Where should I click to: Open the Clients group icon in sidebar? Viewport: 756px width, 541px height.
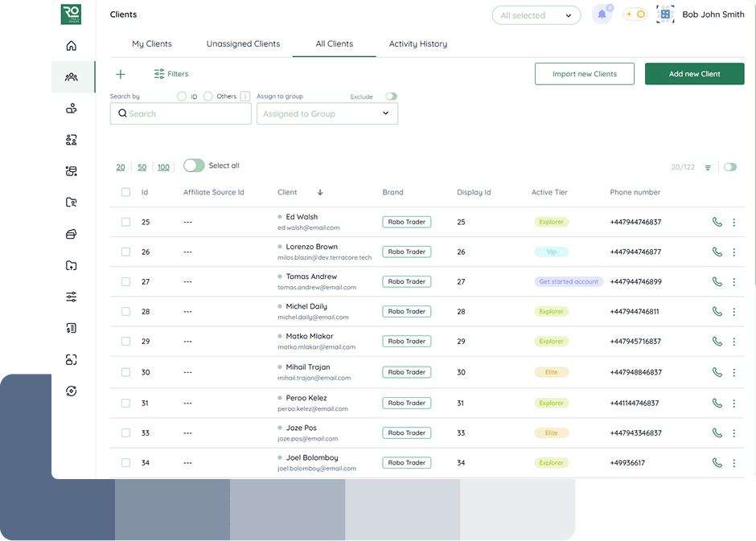click(72, 77)
